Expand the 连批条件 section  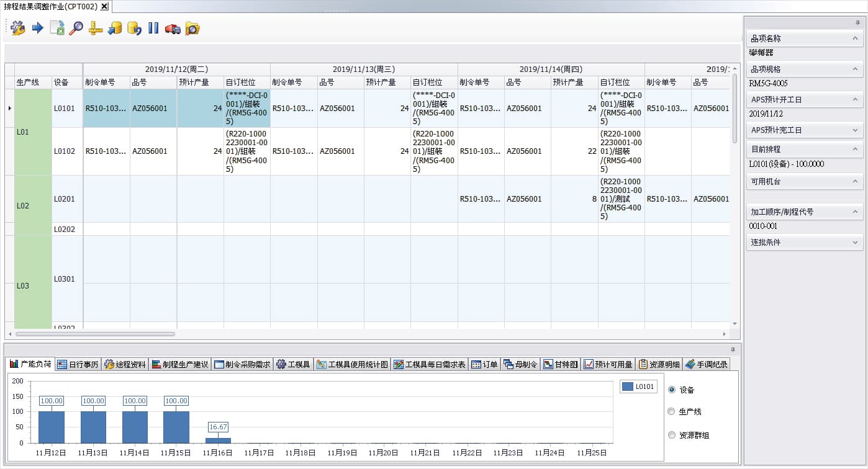855,242
